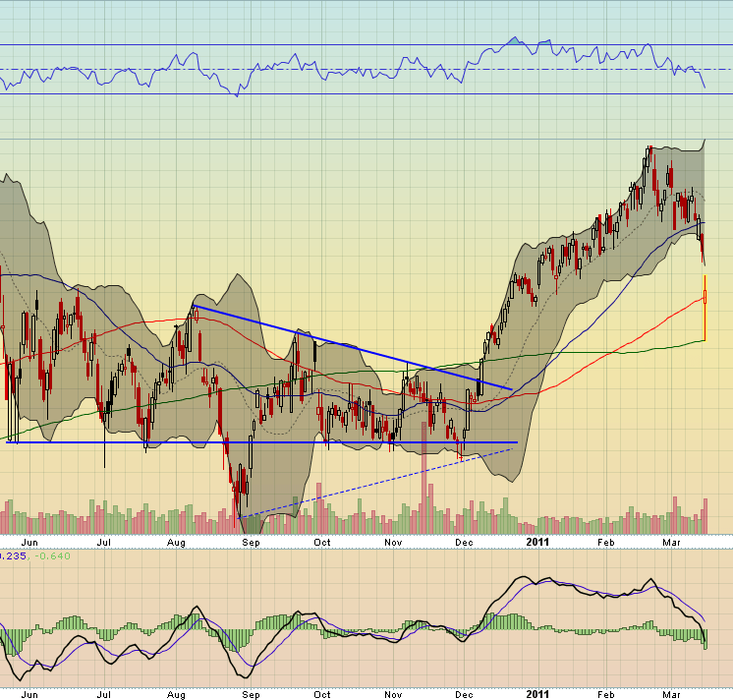The height and width of the screenshot is (700, 733).
Task: Click the 2011 label on MACD panel axis
Action: [x=537, y=694]
